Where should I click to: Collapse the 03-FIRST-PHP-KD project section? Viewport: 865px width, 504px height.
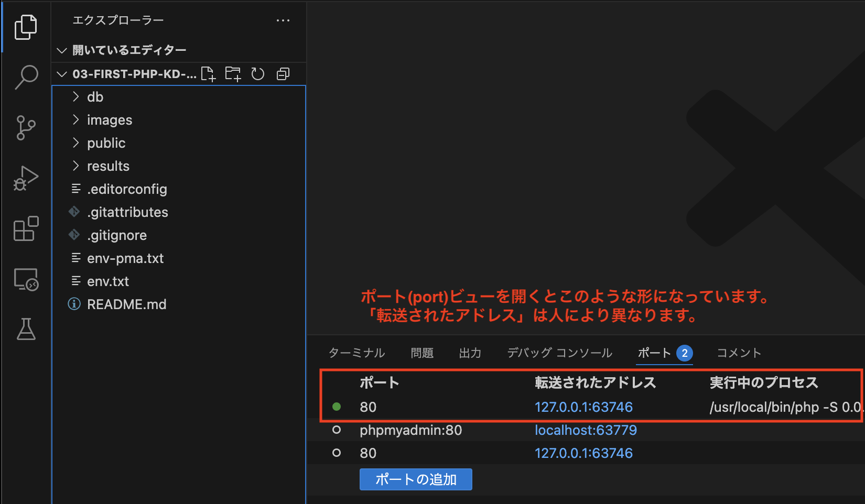point(62,74)
